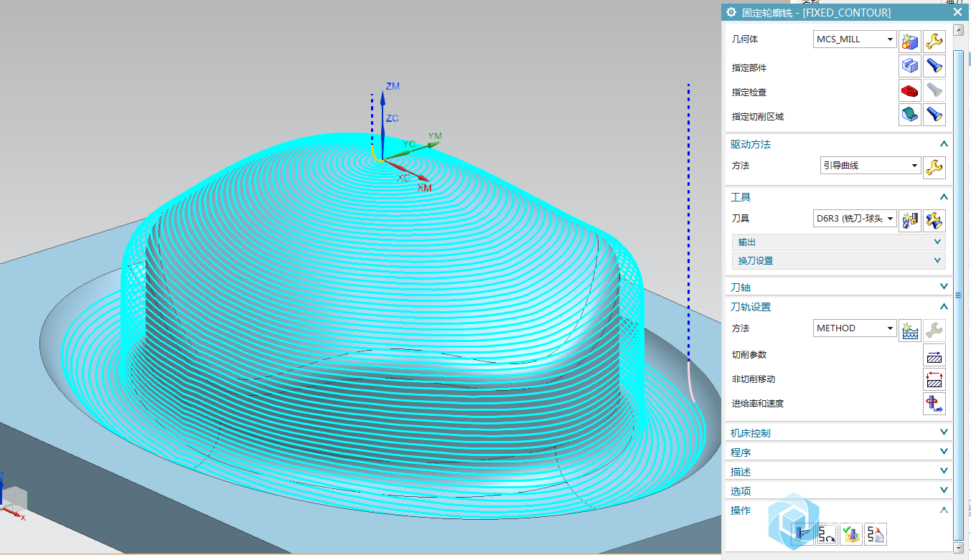The width and height of the screenshot is (971, 560).
Task: Click the XM axis label in the viewport
Action: click(425, 188)
